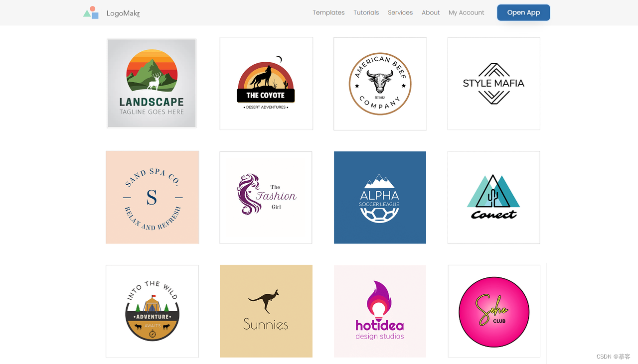
Task: Click the Open App button
Action: coord(523,12)
